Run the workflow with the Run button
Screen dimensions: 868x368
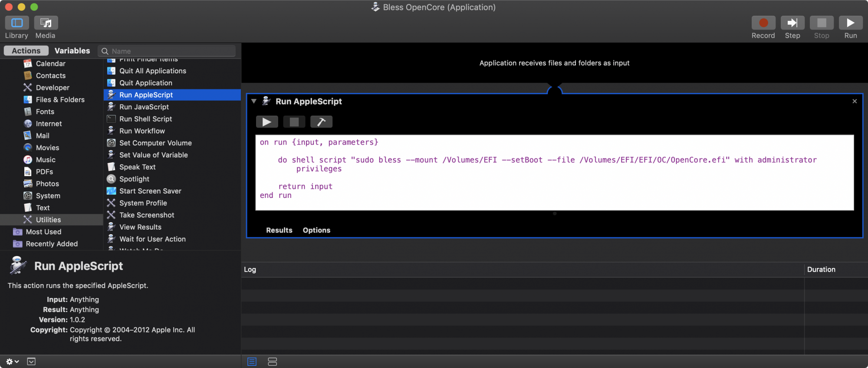851,23
